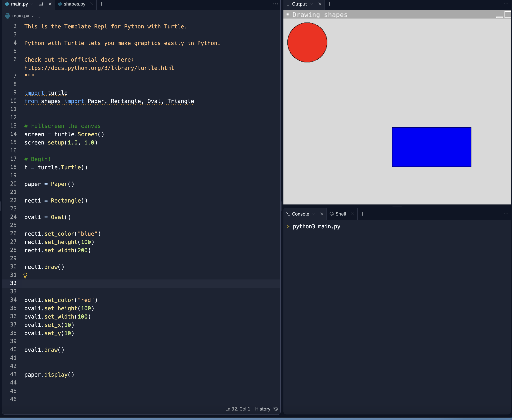Open a new editor tab with the plus icon
The width and height of the screenshot is (512, 420).
click(101, 4)
